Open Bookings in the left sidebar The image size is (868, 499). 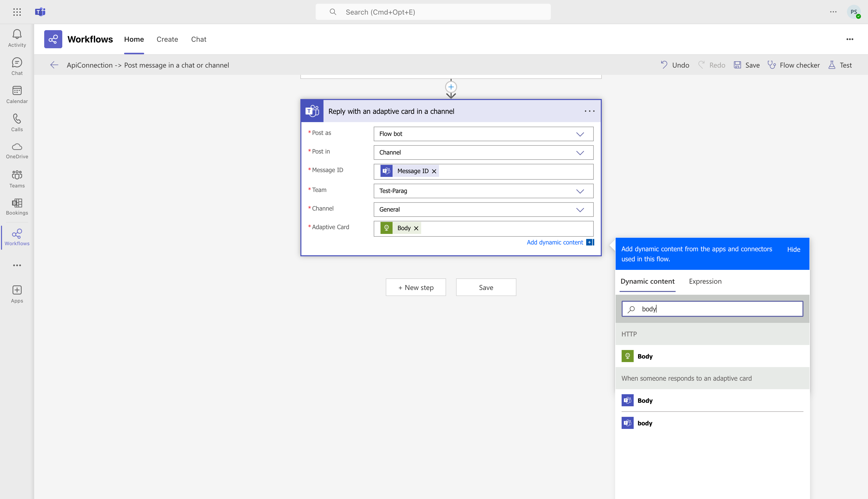17,207
